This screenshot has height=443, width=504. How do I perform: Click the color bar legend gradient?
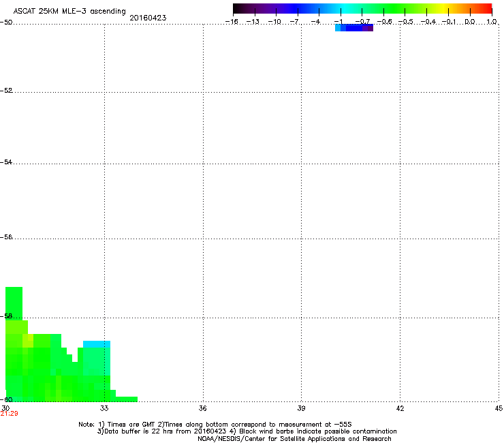362,9
